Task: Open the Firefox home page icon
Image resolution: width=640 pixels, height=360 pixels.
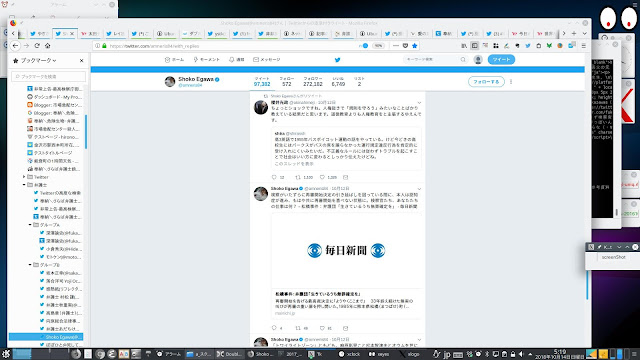Action: click(x=48, y=46)
